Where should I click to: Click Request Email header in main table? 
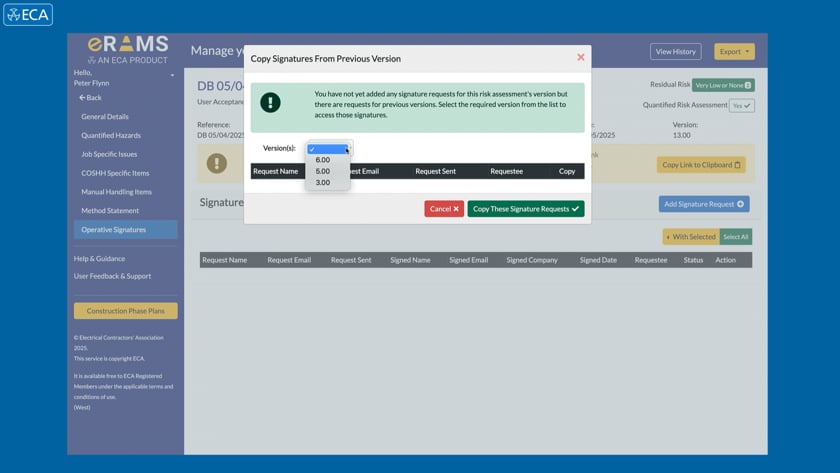(x=289, y=260)
